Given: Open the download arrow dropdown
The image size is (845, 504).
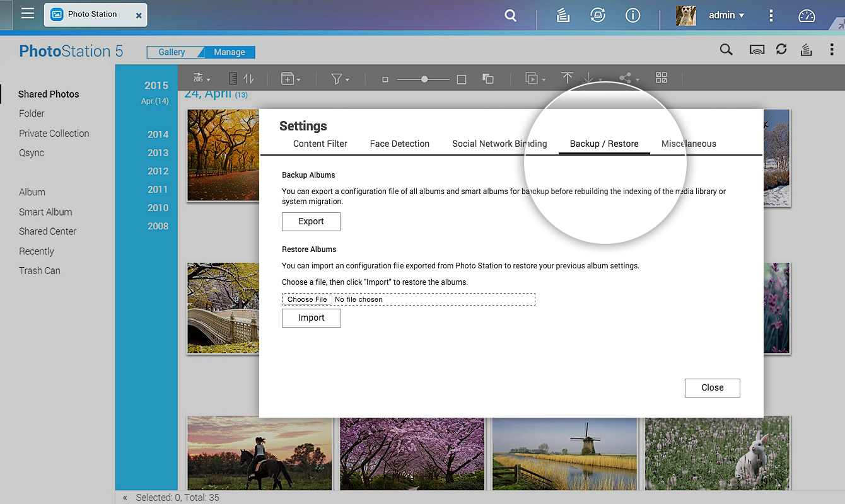Looking at the screenshot, I should pos(591,78).
